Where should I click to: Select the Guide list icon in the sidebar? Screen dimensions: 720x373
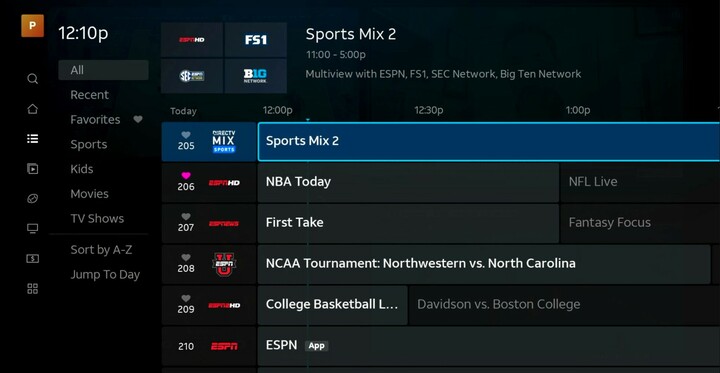coord(32,139)
